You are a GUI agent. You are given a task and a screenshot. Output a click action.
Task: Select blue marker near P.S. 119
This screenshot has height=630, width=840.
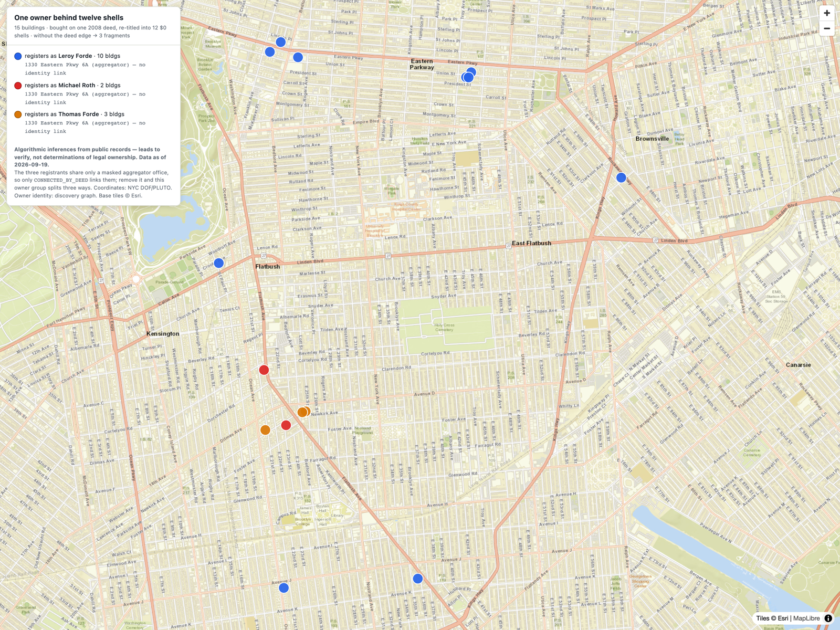click(418, 579)
